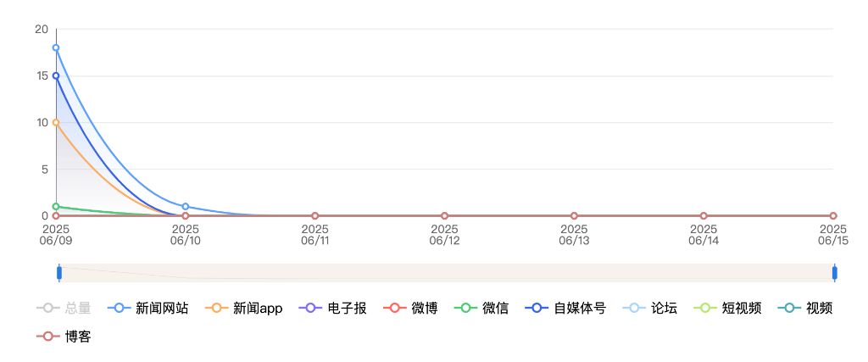Click left handle of date zoom slider
The width and height of the screenshot is (868, 362).
pyautogui.click(x=59, y=272)
